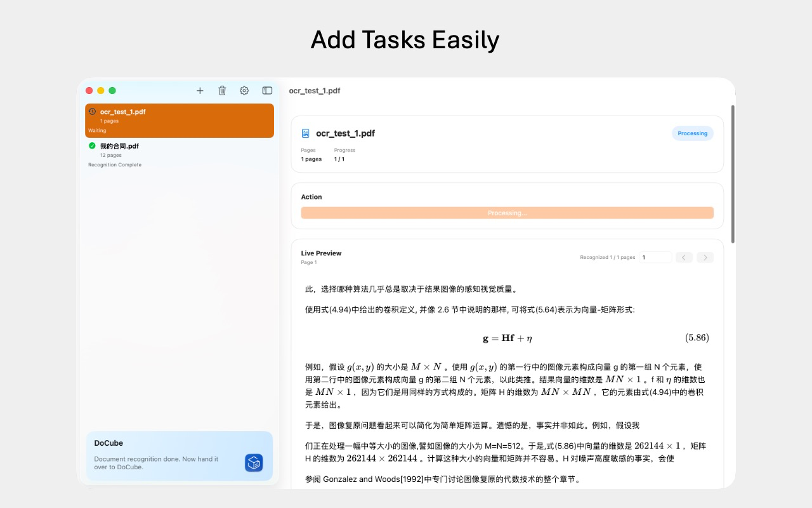
Task: Click the equation g = Hf + η
Action: tap(507, 338)
